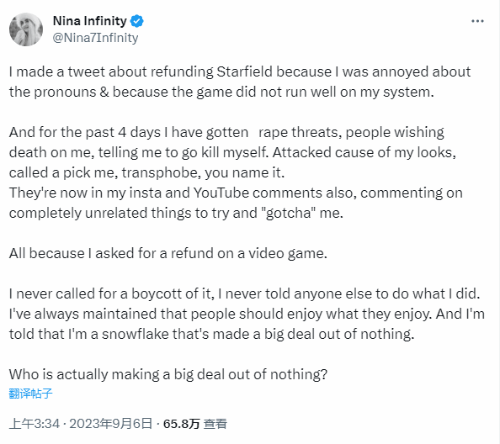Click the quoted word "gotcha" in the tweet

(x=289, y=213)
